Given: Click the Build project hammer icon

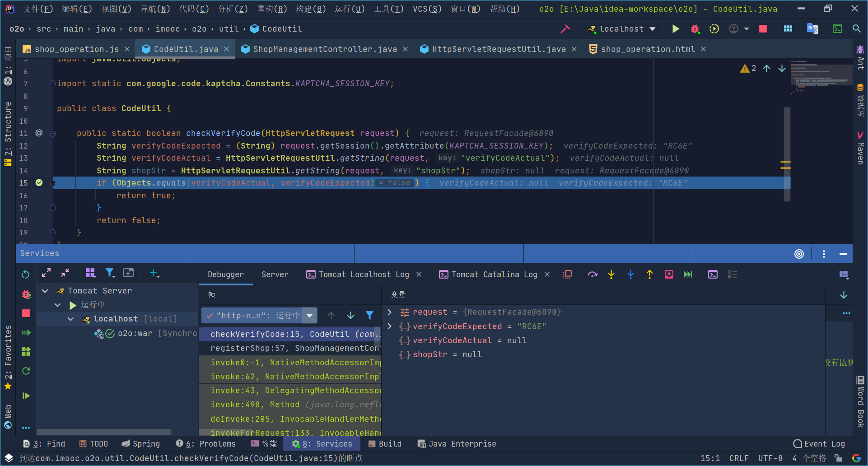Looking at the screenshot, I should point(565,29).
